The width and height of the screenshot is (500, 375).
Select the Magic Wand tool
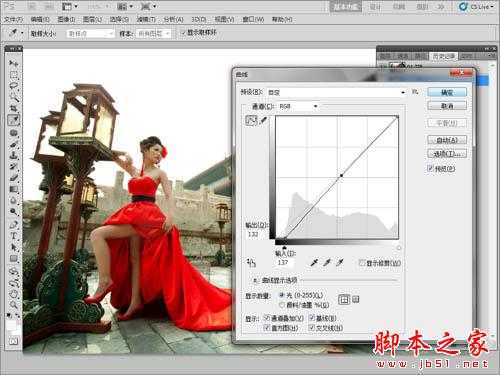[x=14, y=97]
